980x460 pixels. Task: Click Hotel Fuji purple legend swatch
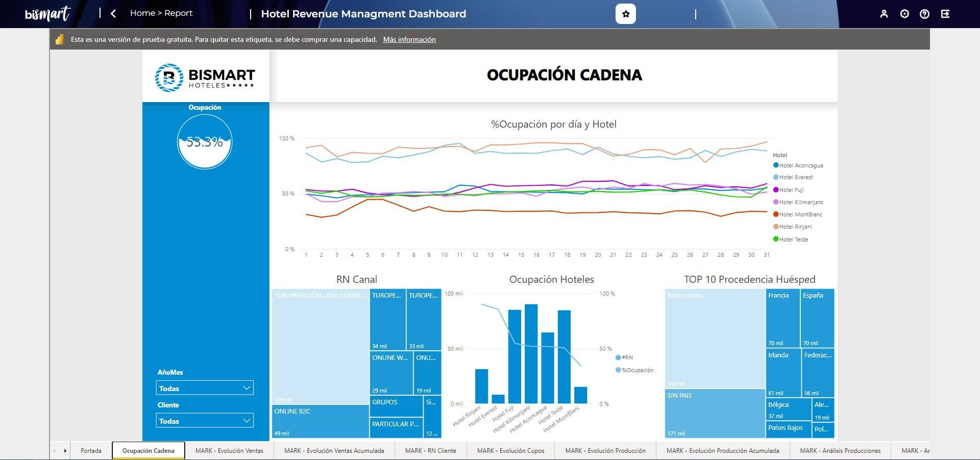[776, 190]
